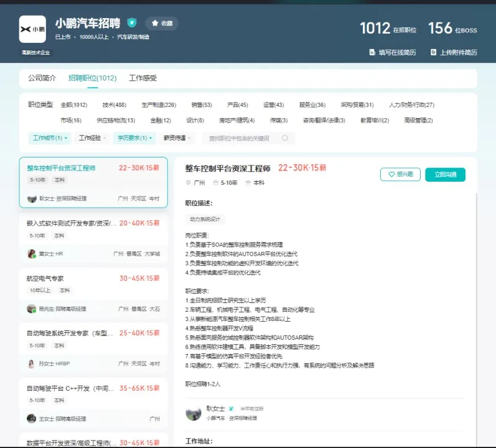Click the 广州·番禺区·大学城 location text
Image resolution: width=496 pixels, height=448 pixels.
click(x=136, y=254)
